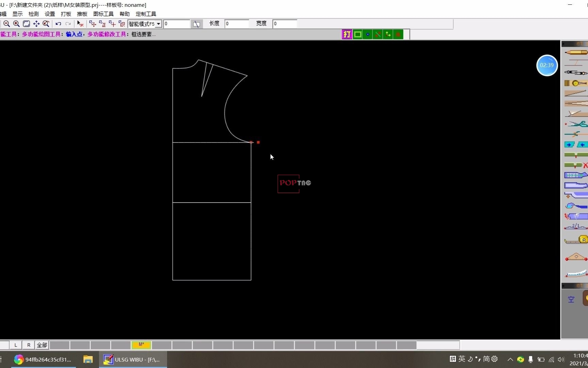Click the 全部 size button
Viewport: 588px width, 368px height.
pyautogui.click(x=42, y=345)
